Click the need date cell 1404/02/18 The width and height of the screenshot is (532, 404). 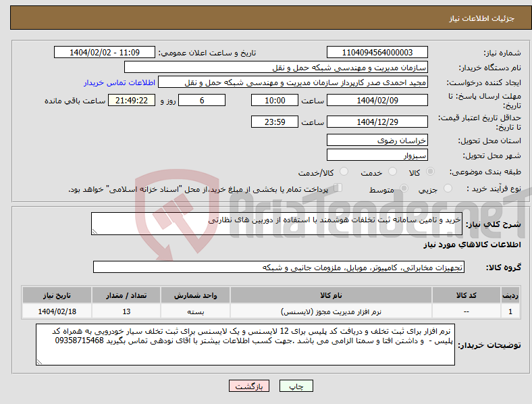tap(57, 311)
